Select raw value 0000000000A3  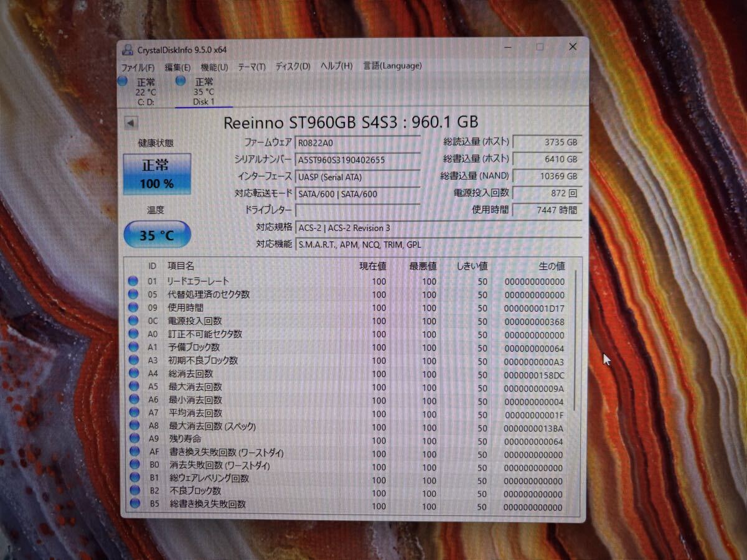[535, 362]
